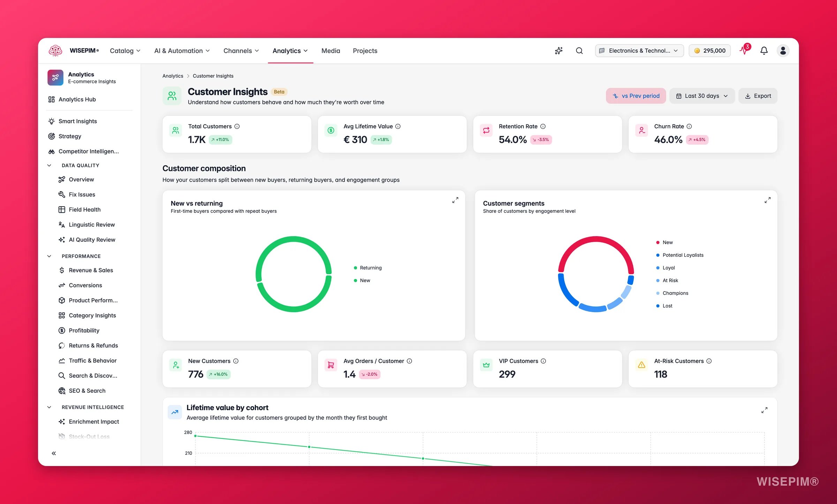Click the Avg Orders cart icon
837x504 pixels.
click(331, 365)
